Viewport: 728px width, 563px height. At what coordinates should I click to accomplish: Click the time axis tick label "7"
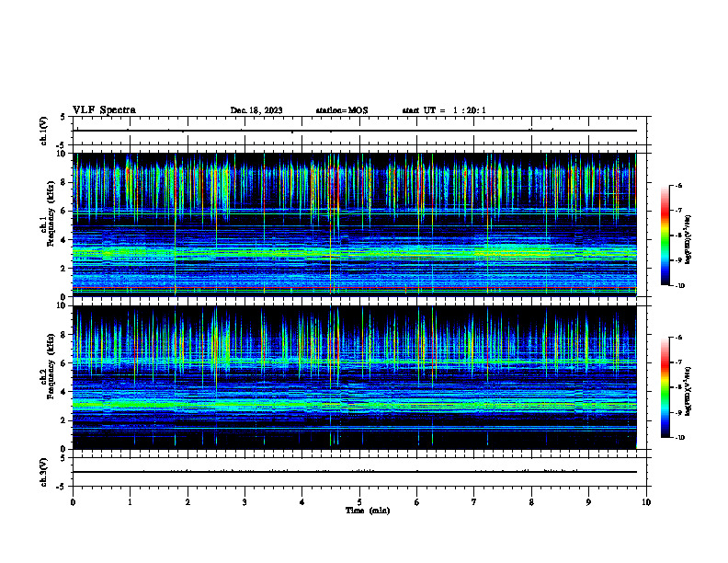[x=474, y=502]
